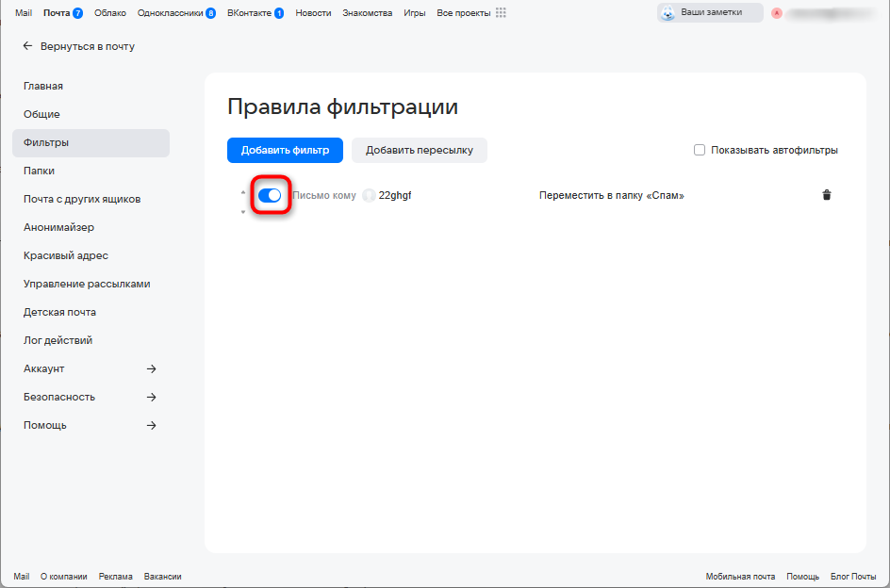Open Вакансии footer link

pyautogui.click(x=163, y=576)
